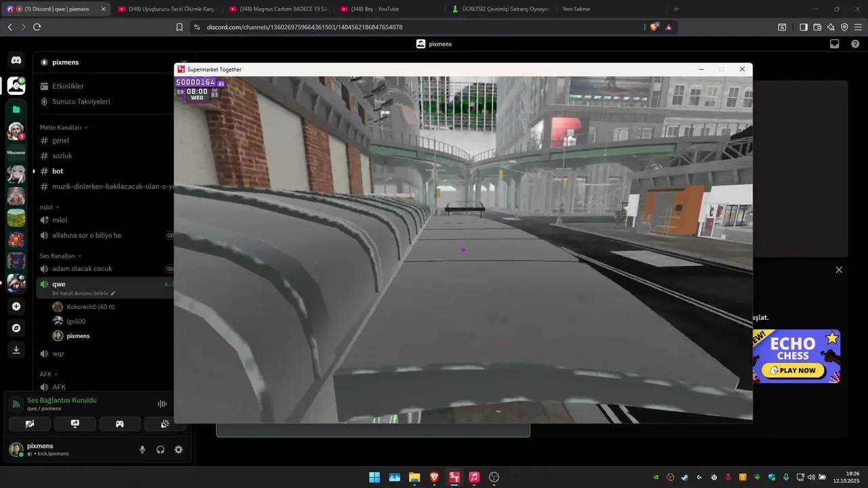Switch to the Yeni Sekme tab

pos(613,9)
